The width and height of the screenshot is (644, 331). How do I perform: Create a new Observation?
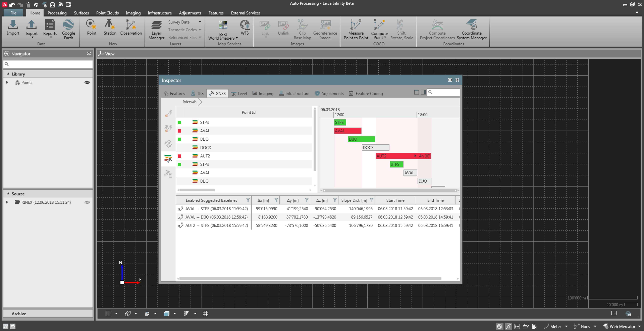tap(131, 27)
